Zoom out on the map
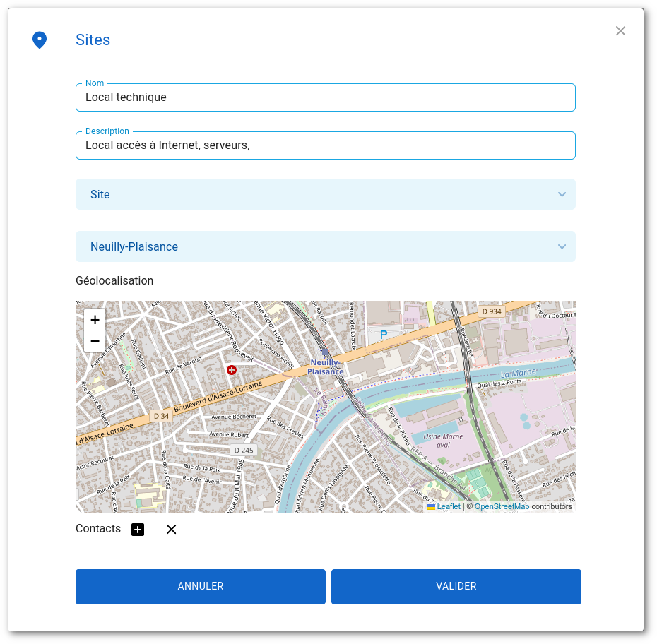 pos(95,341)
